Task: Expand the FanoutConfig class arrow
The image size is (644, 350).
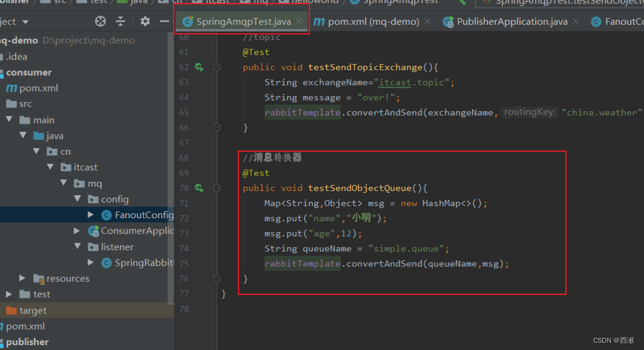Action: (91, 214)
